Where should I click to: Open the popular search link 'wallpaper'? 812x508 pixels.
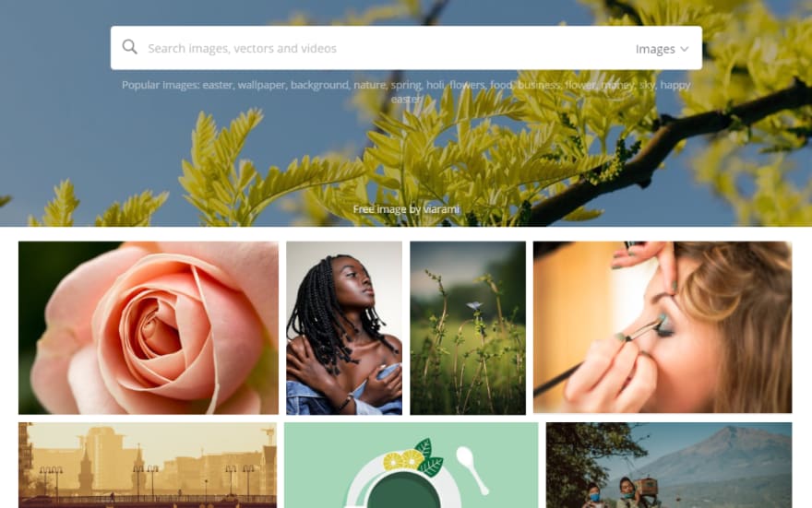click(262, 85)
